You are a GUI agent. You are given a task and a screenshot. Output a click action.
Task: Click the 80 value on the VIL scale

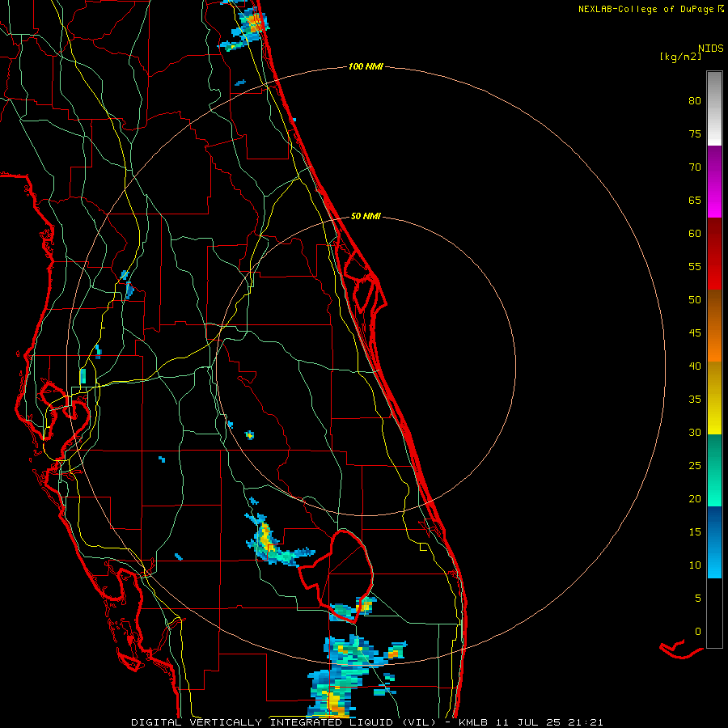tap(695, 101)
